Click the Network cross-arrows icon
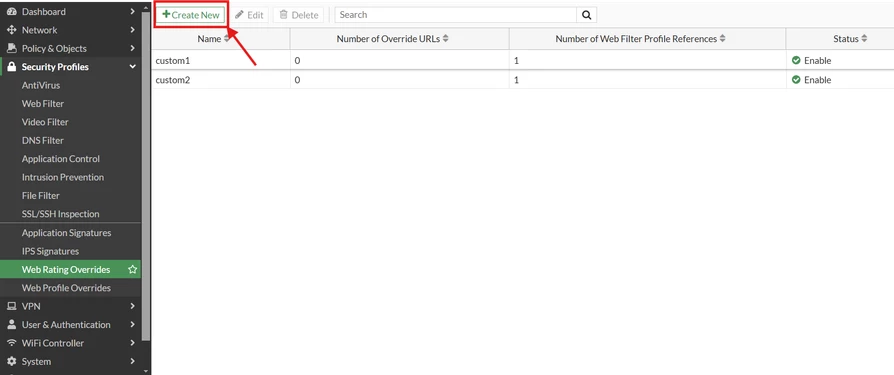Viewport: 894px width, 375px height. pyautogui.click(x=11, y=30)
